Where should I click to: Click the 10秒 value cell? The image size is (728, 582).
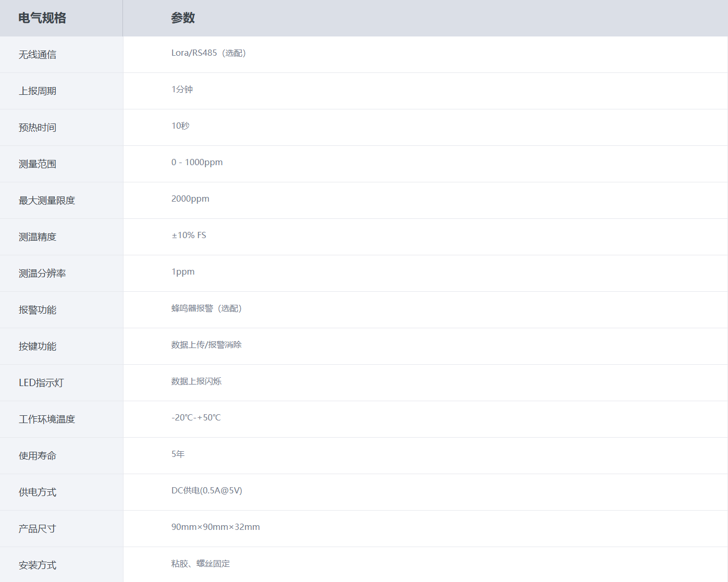(x=180, y=126)
